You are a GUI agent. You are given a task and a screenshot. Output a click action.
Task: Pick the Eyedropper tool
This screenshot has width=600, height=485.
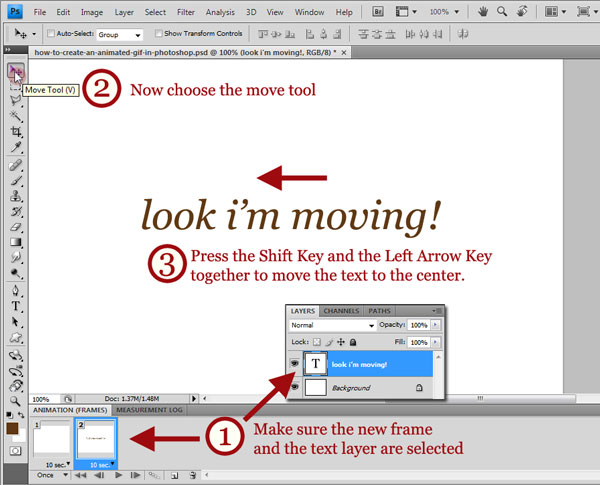[16, 147]
